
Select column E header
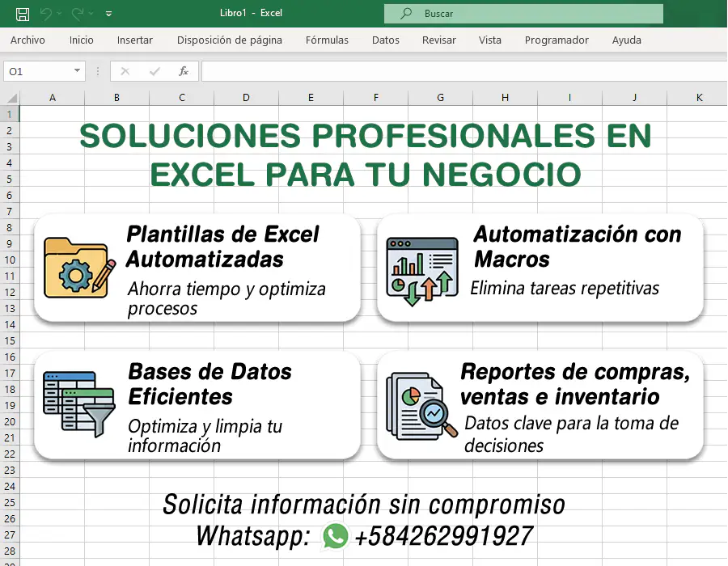pos(311,97)
